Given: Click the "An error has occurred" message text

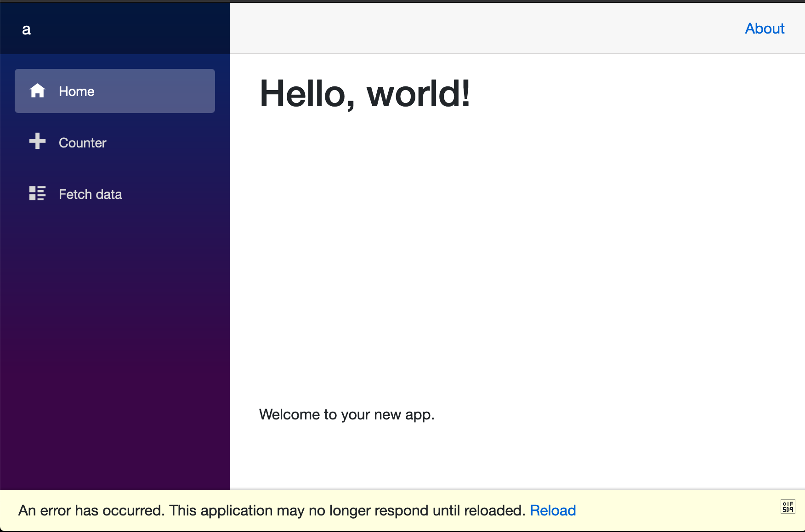Looking at the screenshot, I should click(x=272, y=510).
